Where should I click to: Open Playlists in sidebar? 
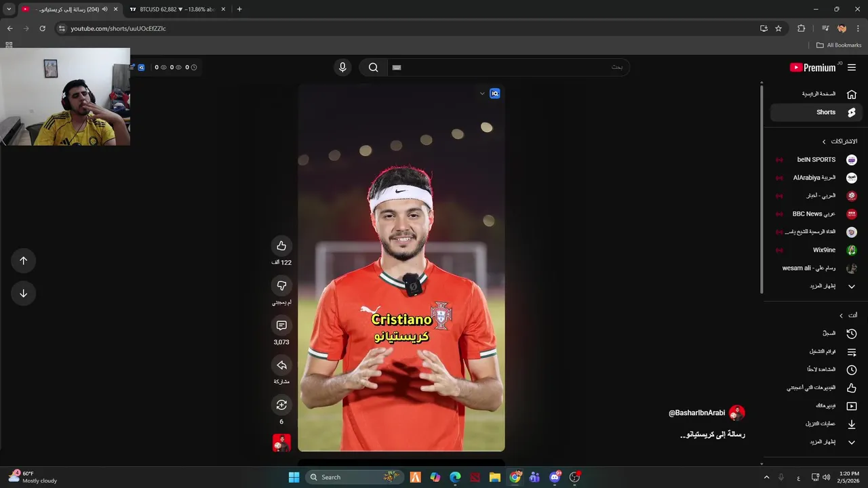tap(816, 352)
